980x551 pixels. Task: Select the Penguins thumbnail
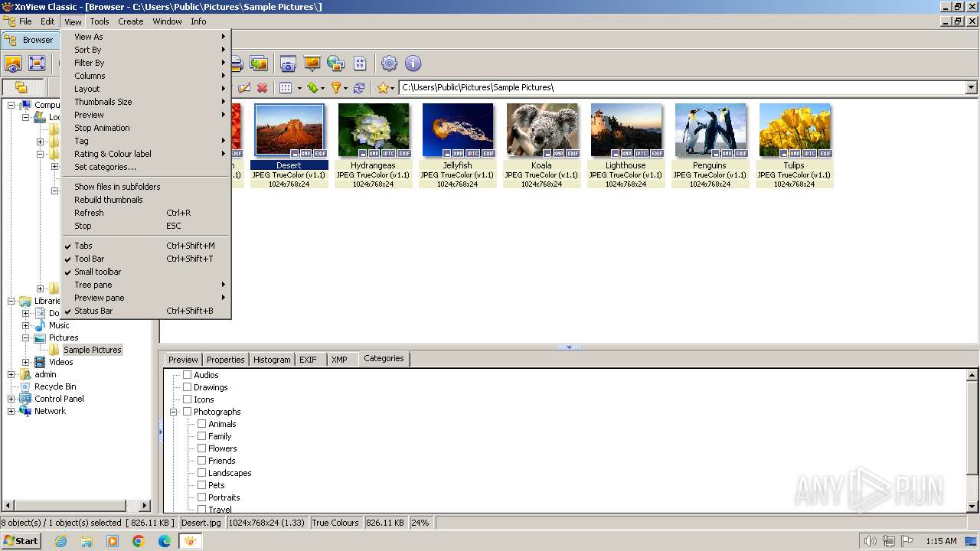710,145
